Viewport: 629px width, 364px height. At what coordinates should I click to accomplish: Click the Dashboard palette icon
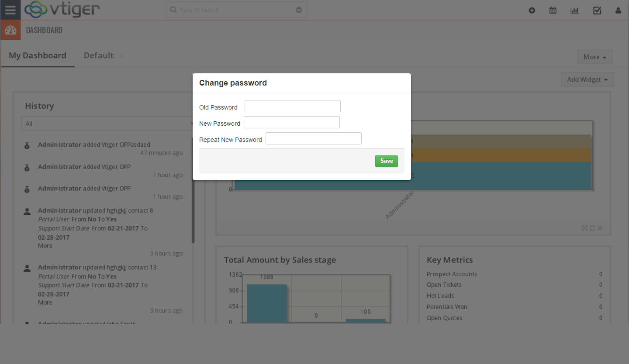coord(10,30)
